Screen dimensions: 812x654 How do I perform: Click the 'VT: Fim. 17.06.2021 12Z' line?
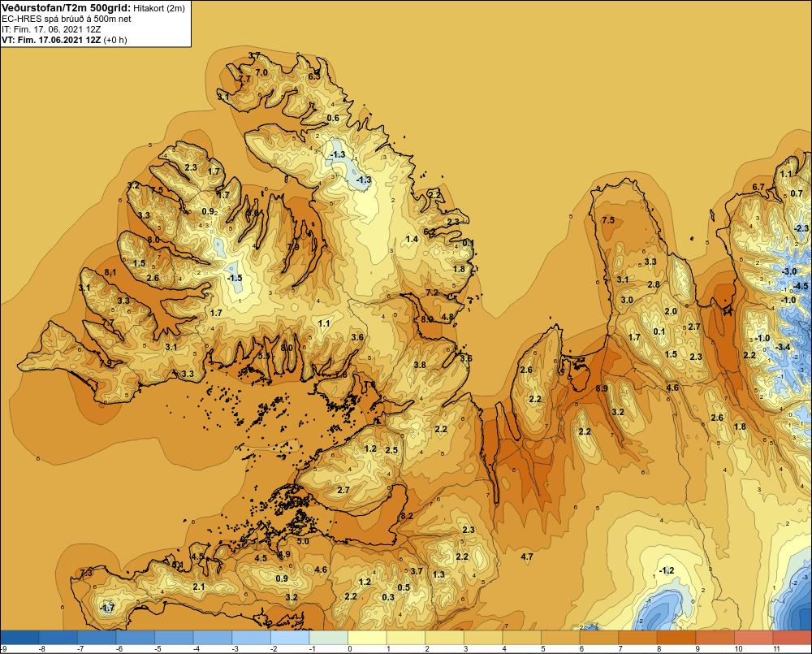pyautogui.click(x=51, y=40)
